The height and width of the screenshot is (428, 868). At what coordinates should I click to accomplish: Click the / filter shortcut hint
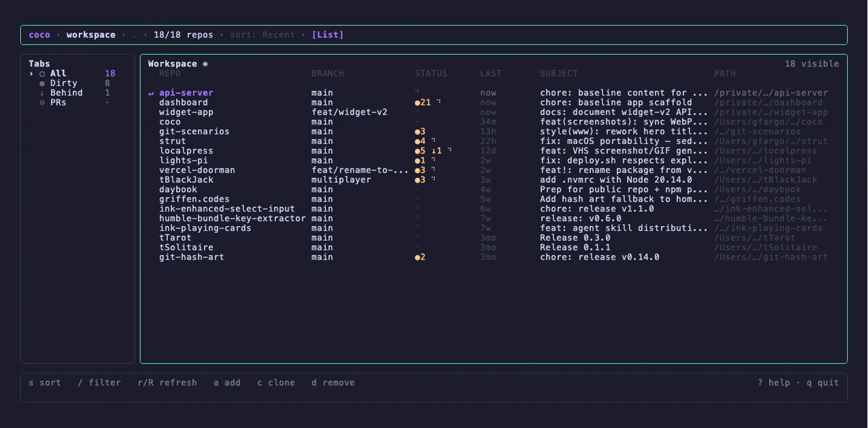pos(99,383)
